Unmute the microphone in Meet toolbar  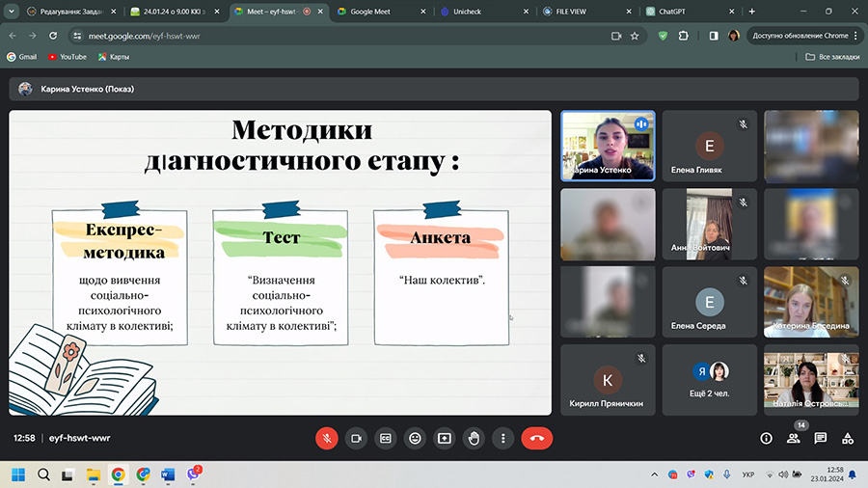tap(327, 438)
